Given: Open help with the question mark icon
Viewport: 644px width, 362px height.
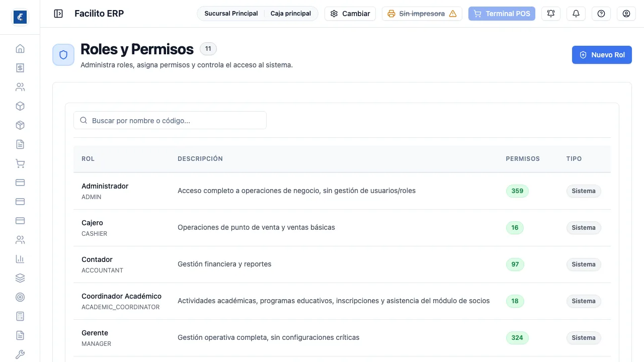Looking at the screenshot, I should (x=601, y=14).
